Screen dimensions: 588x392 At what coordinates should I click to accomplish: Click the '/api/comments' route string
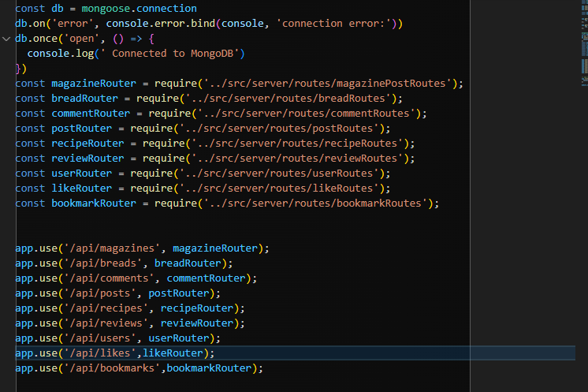tap(109, 278)
